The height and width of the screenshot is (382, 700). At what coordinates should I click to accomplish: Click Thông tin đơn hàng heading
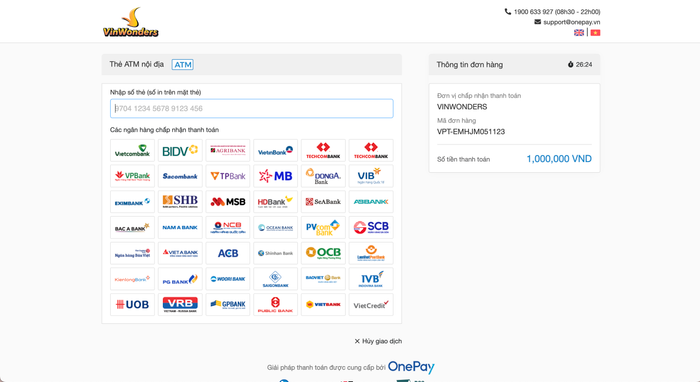[470, 65]
